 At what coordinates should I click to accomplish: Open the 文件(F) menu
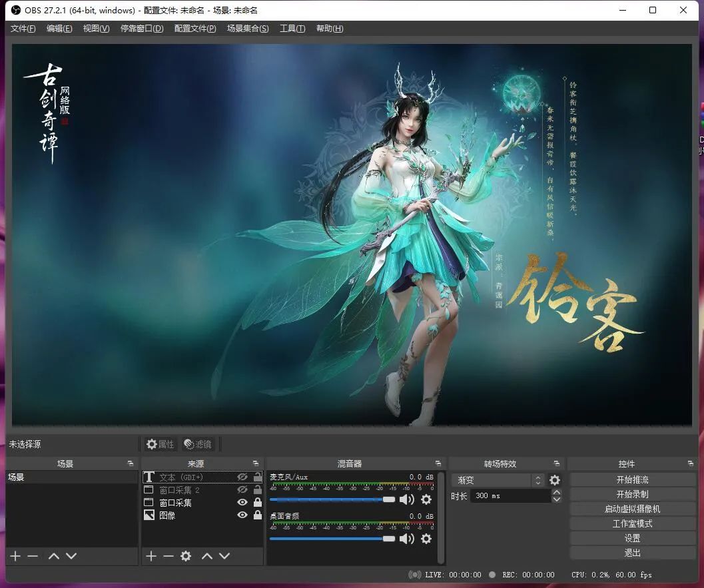(23, 29)
